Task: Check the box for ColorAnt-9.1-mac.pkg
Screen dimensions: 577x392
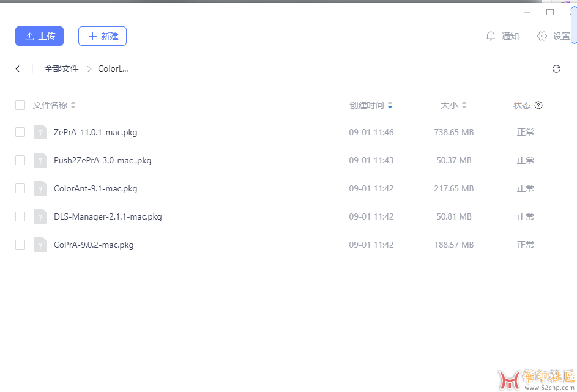Action: [x=20, y=188]
